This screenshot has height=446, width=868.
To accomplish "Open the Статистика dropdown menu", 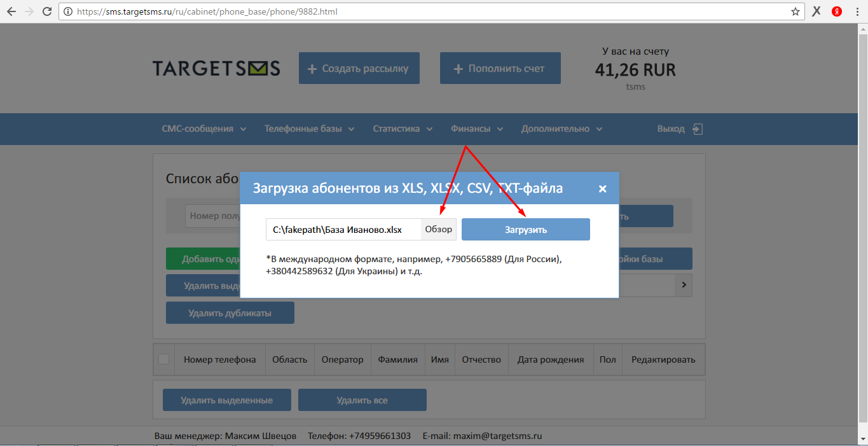I will (403, 129).
